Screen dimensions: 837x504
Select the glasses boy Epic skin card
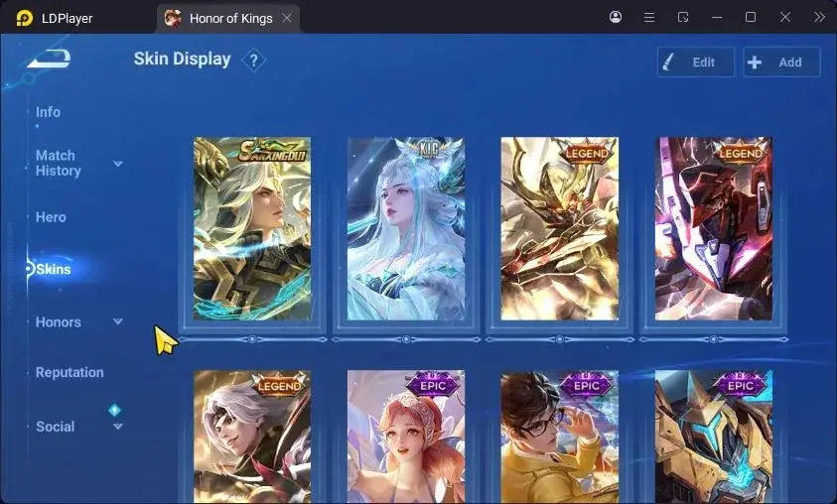coord(559,437)
